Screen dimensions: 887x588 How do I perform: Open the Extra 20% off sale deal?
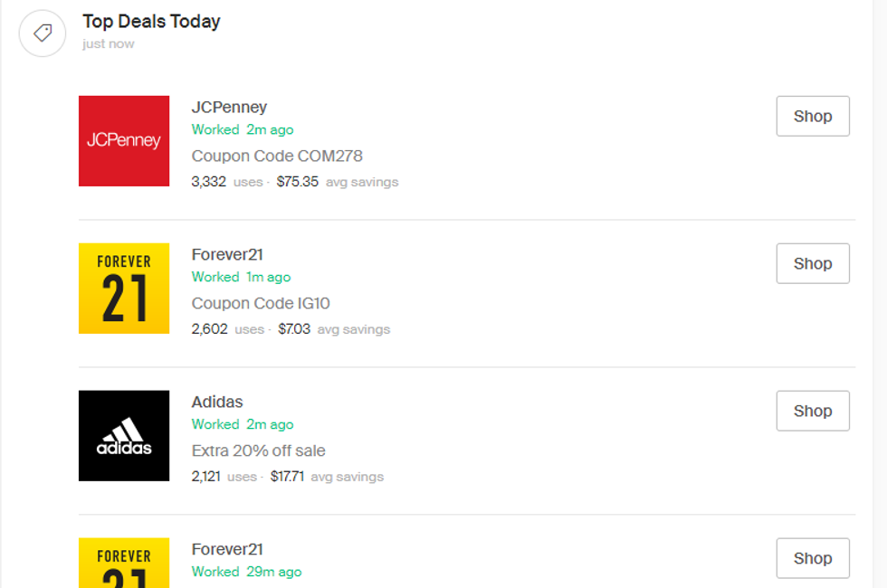tap(258, 450)
